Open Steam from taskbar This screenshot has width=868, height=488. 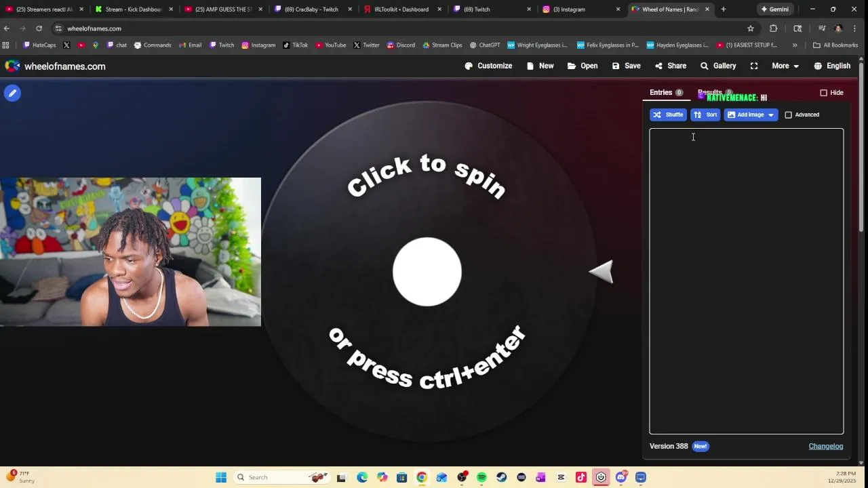[x=501, y=477]
